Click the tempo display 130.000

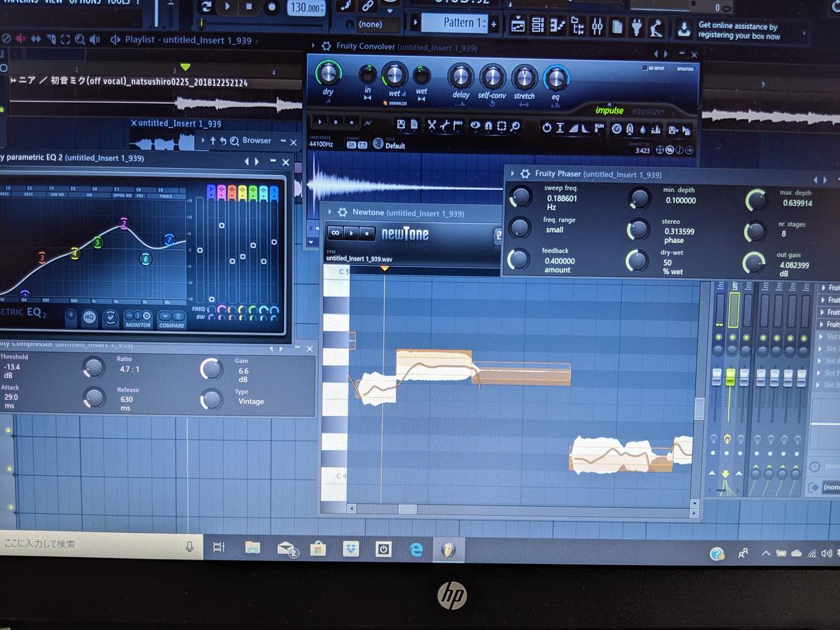coord(306,8)
